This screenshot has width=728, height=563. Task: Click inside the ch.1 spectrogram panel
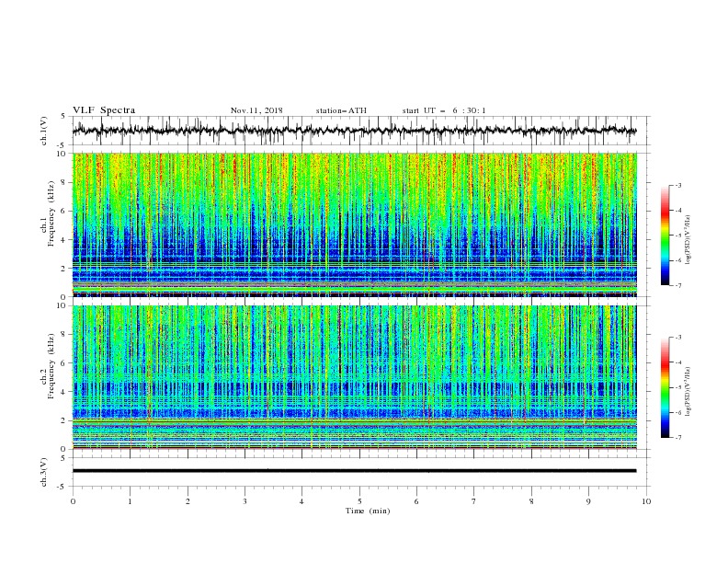click(x=354, y=224)
